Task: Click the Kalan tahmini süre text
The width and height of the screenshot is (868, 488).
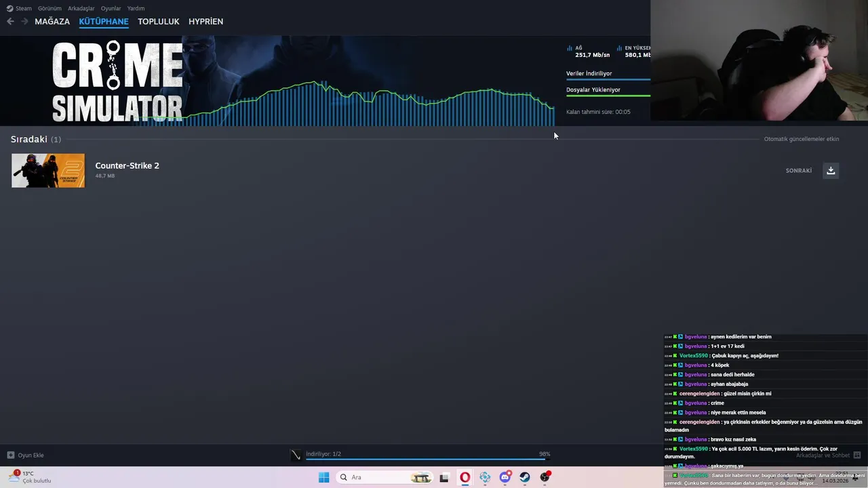Action: tap(598, 112)
